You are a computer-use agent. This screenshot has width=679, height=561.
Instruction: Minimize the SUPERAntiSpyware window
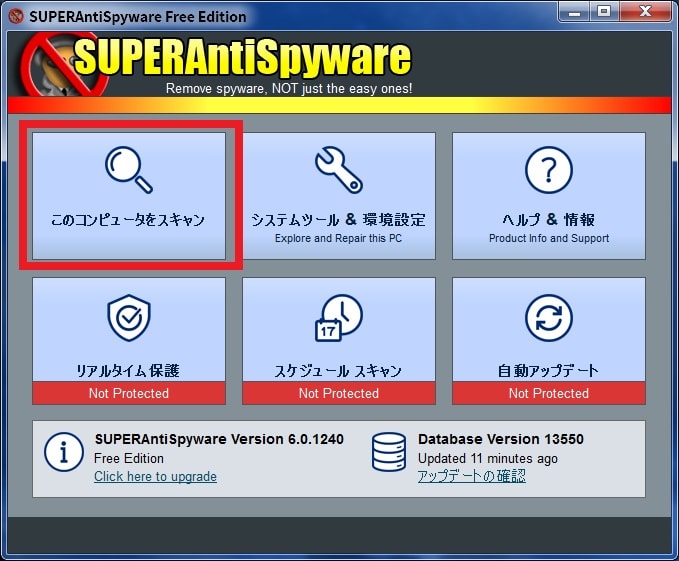coord(574,12)
